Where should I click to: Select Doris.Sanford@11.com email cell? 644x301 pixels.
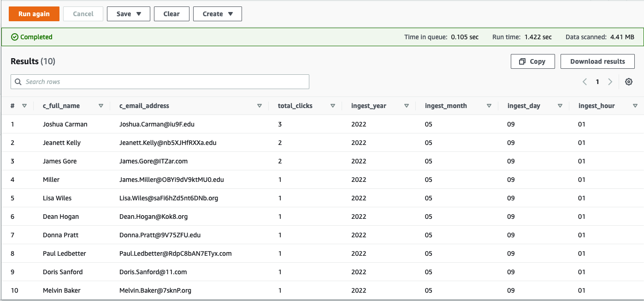[x=153, y=272]
